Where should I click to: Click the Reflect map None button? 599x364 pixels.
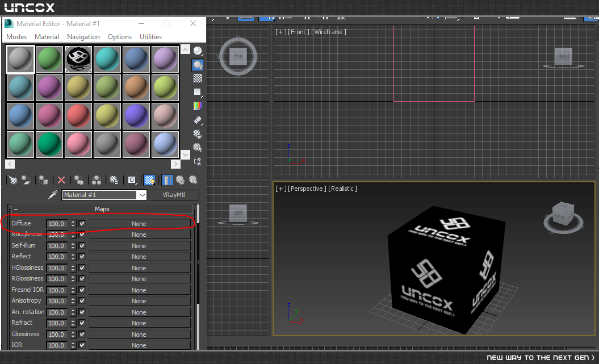coord(140,257)
